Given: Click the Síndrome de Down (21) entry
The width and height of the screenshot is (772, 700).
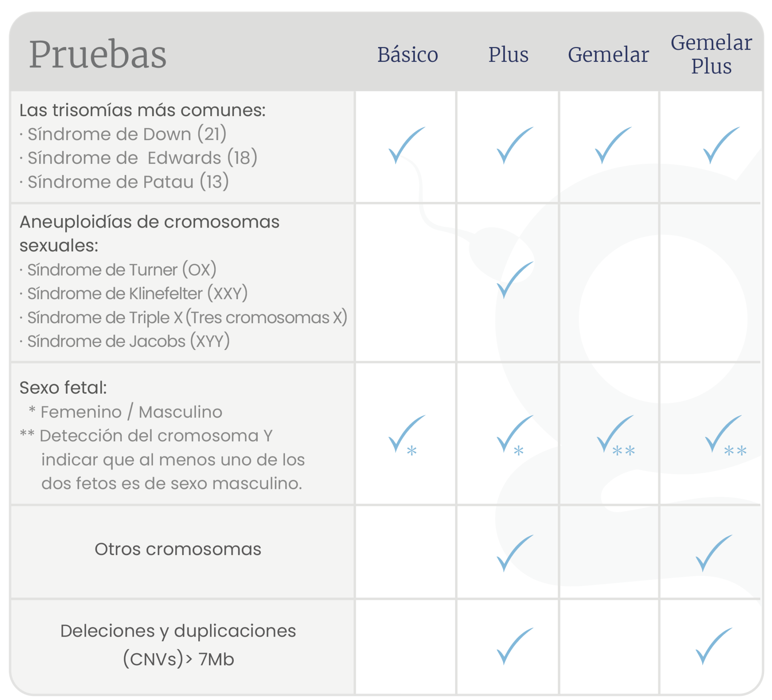Looking at the screenshot, I should coord(127,134).
